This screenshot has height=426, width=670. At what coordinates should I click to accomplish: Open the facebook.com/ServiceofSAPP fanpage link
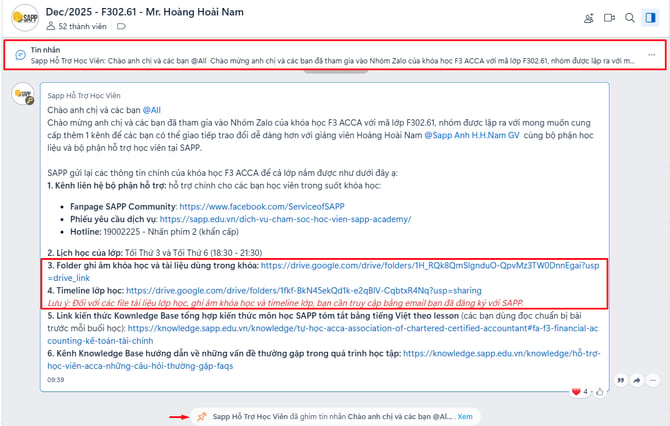coord(262,207)
